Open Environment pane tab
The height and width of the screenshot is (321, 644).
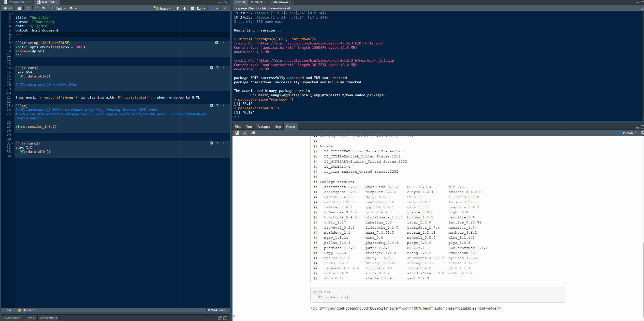[x=12, y=318]
